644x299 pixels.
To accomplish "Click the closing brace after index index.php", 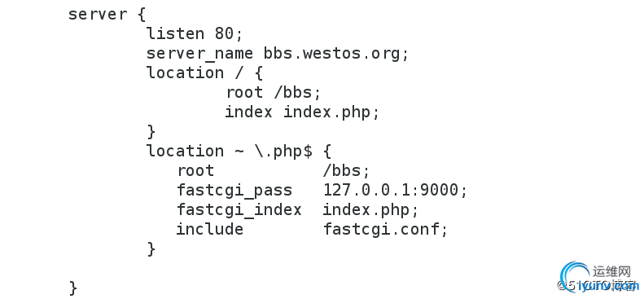I will pos(151,132).
